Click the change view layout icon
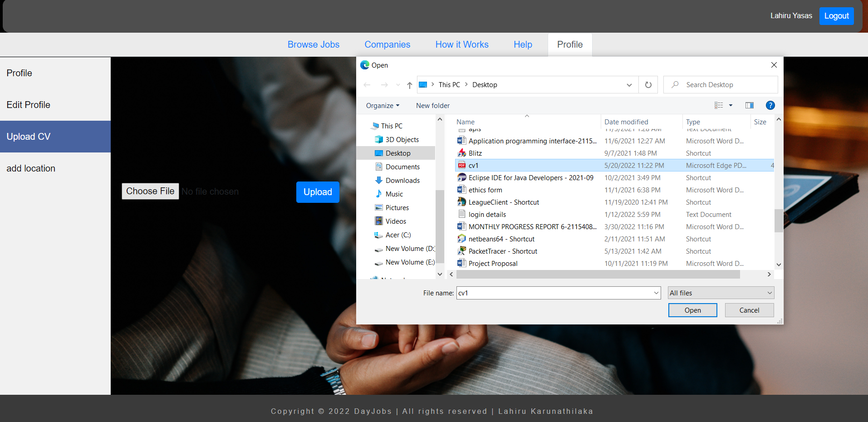 point(719,105)
